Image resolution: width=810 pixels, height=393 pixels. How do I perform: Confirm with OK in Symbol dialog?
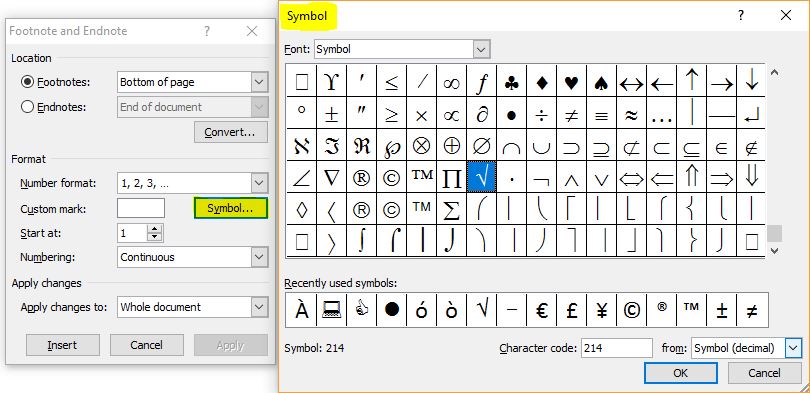[681, 373]
